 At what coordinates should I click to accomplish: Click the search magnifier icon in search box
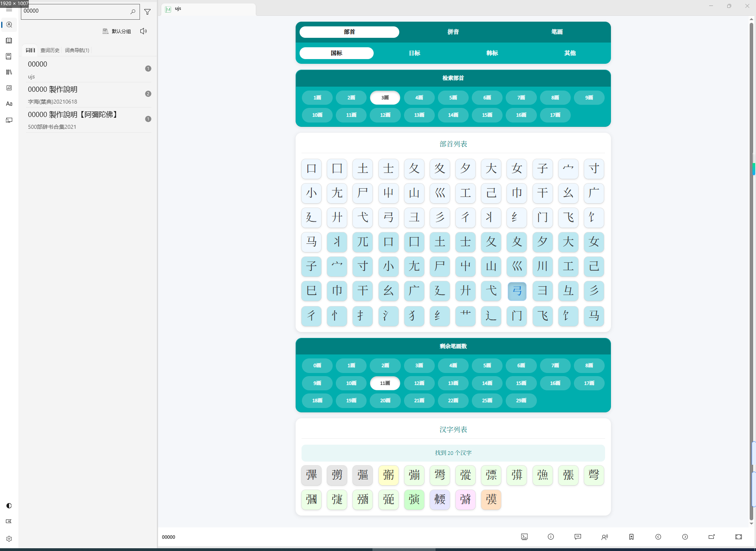coord(133,12)
